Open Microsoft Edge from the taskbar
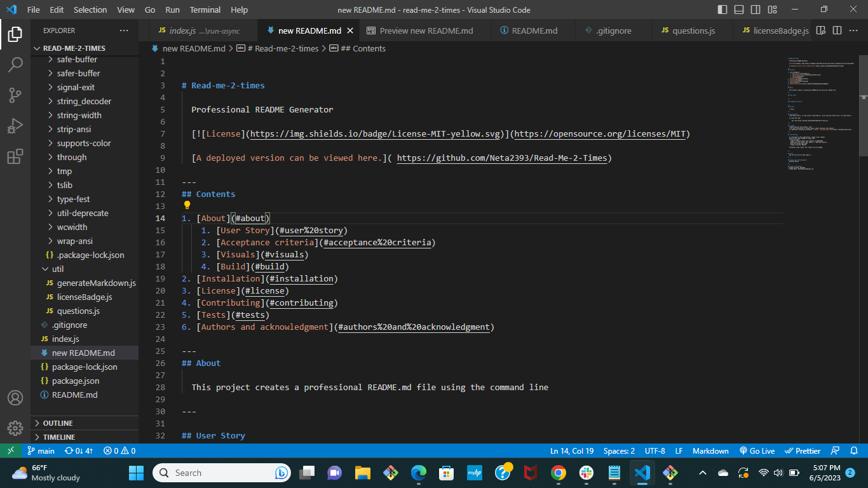 [x=418, y=473]
